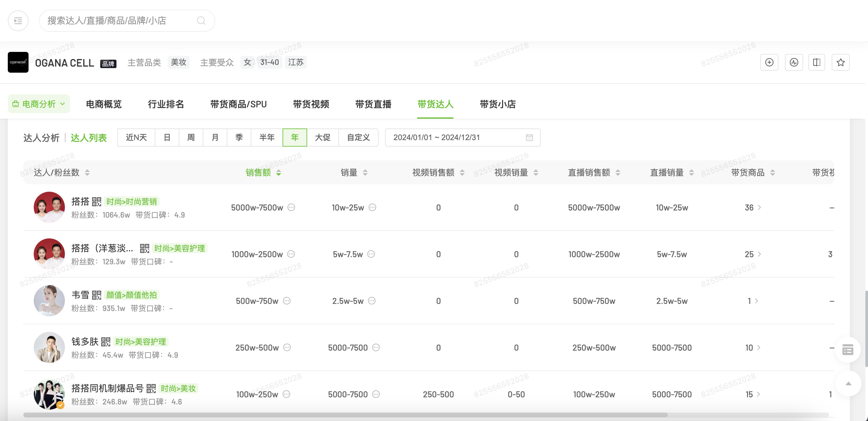Open QR code icon beside 韦雪
This screenshot has height=421, width=868.
96,295
